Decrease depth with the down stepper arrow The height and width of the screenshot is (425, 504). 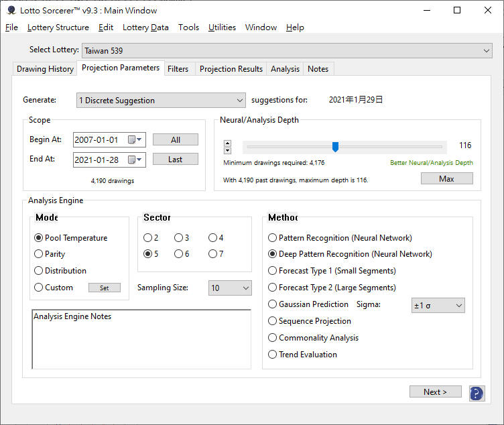[x=227, y=151]
